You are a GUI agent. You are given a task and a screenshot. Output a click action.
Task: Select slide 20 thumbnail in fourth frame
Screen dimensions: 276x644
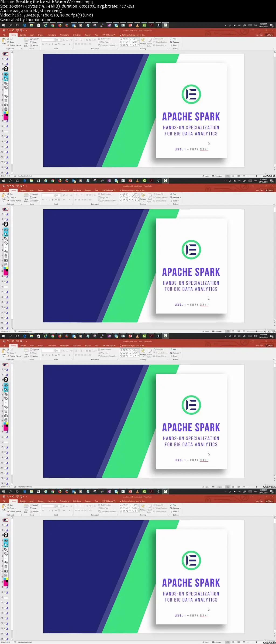point(6,618)
